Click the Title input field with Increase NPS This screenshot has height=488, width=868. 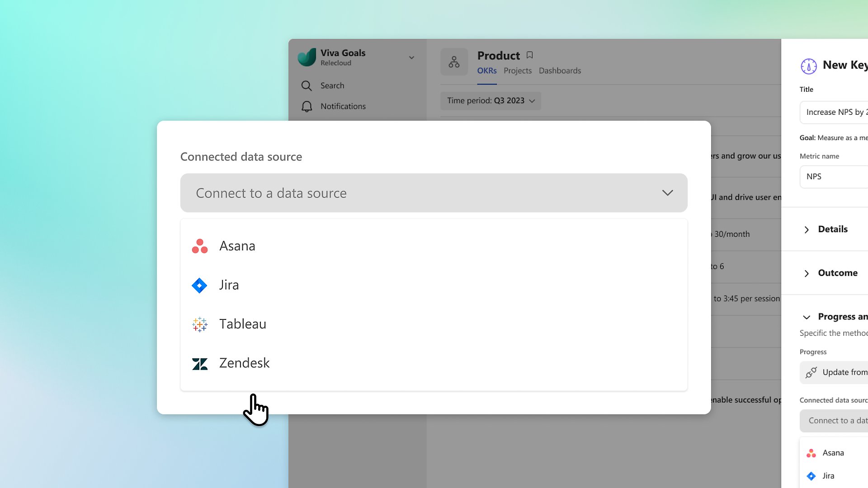[834, 112]
